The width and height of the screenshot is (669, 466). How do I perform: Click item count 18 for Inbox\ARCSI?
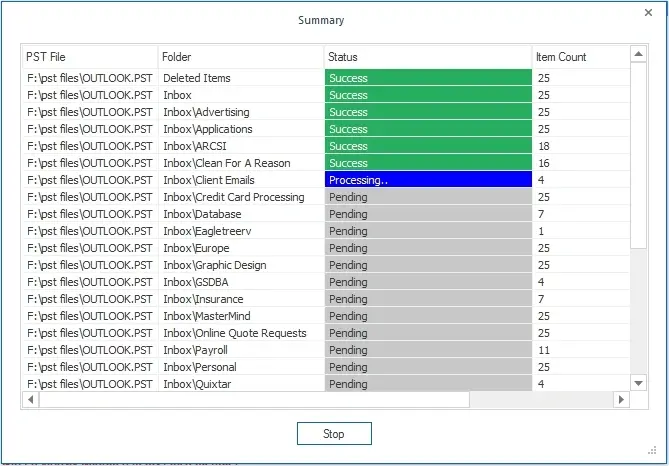581,146
